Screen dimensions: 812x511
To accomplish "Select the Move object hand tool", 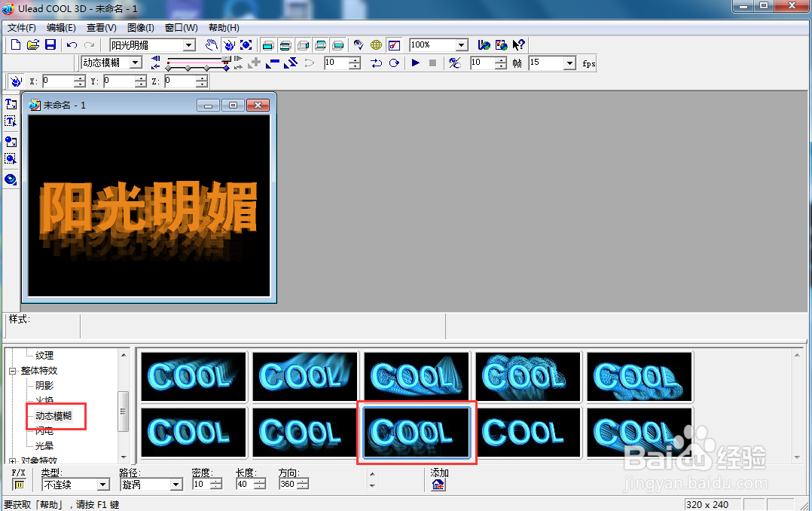I will point(211,45).
